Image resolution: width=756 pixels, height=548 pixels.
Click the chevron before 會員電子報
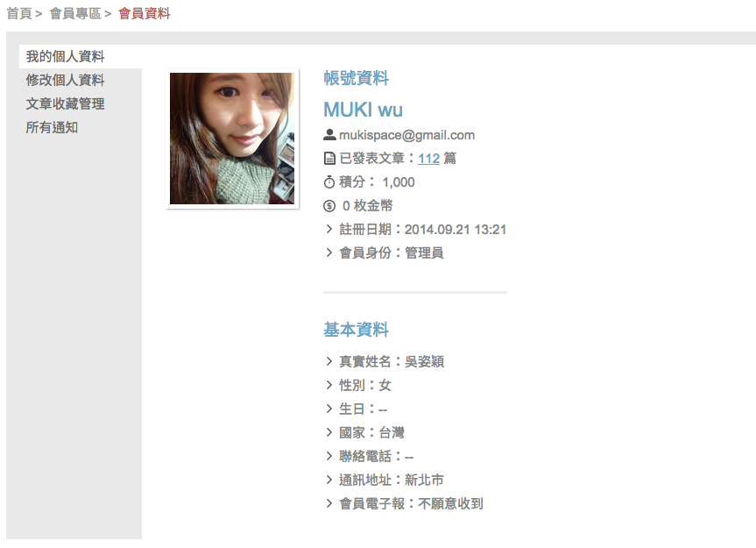pos(329,503)
